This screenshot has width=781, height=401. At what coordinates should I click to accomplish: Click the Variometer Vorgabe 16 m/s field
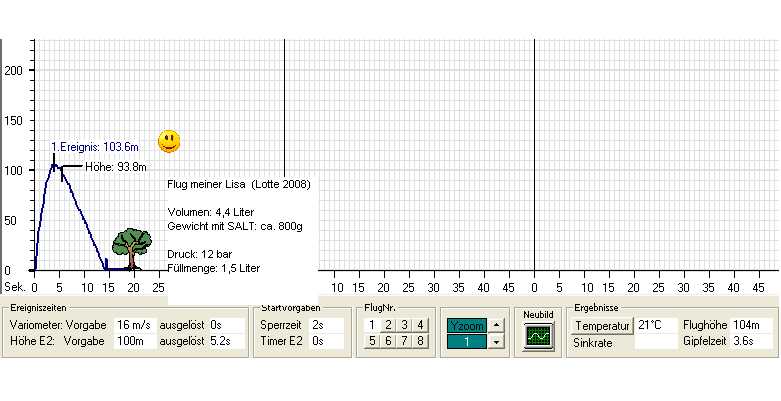click(x=134, y=325)
